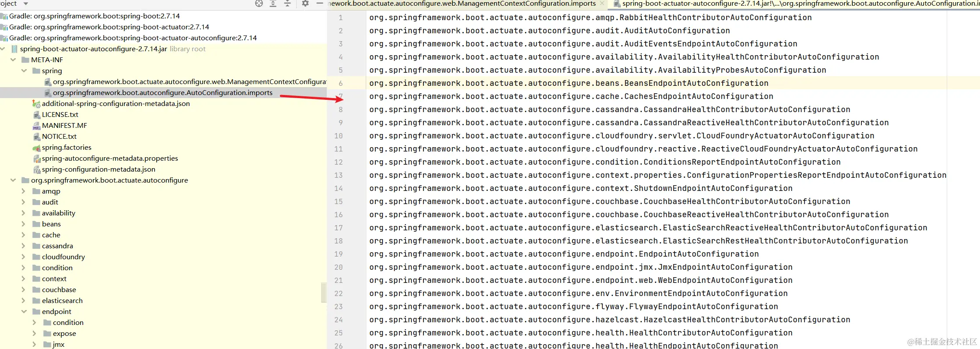Select the cassandra package folder
The height and width of the screenshot is (349, 980).
coord(57,246)
